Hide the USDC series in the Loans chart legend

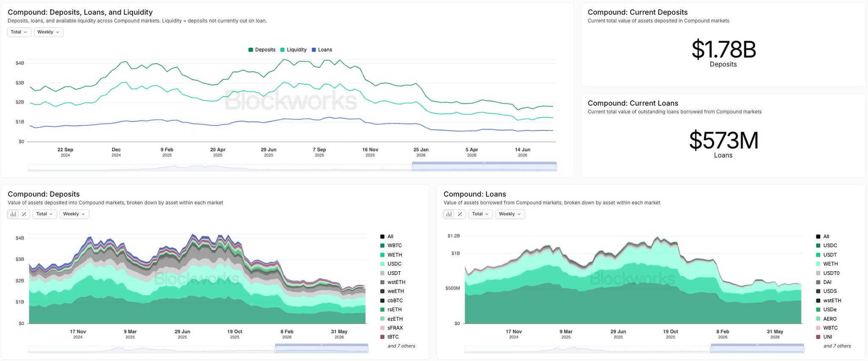[826, 246]
